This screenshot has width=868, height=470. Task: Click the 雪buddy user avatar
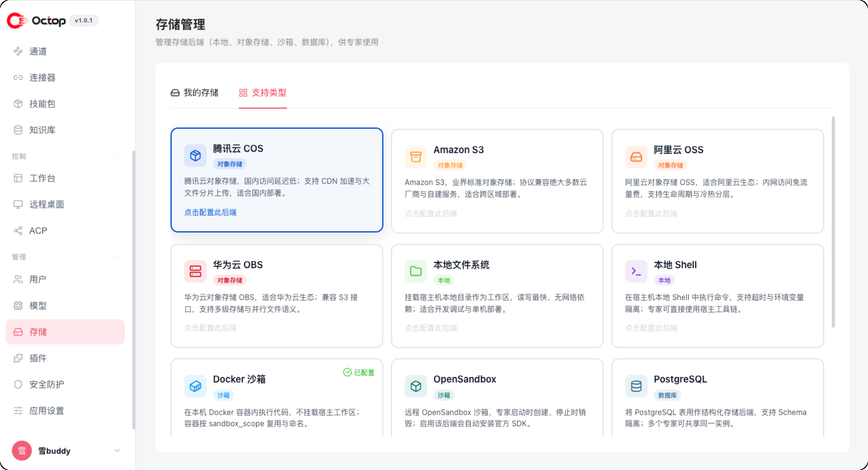point(22,451)
